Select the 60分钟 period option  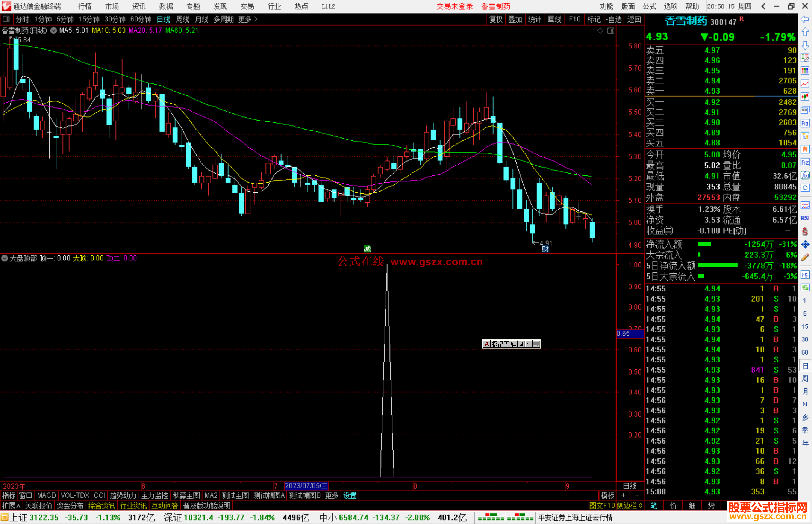tap(141, 19)
